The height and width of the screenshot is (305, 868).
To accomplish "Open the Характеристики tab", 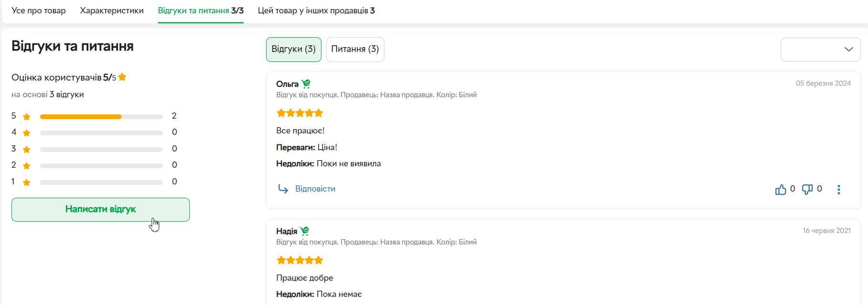I will [112, 10].
